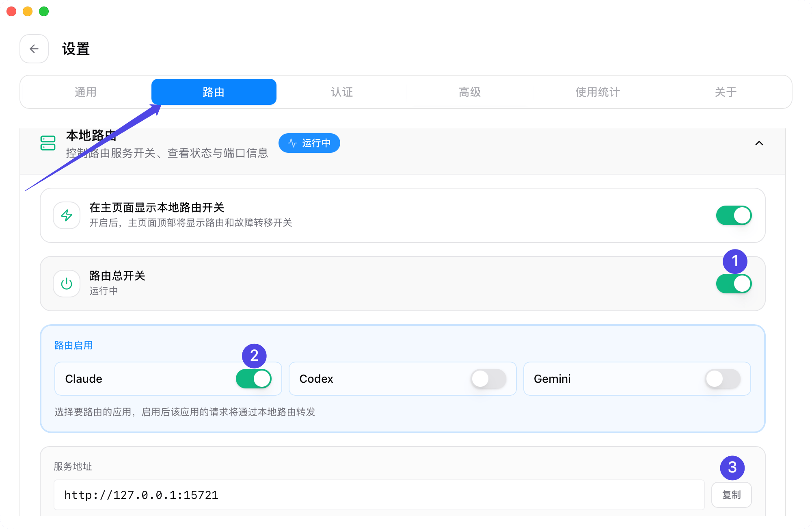Minimize the window with yellow button
The image size is (812, 529).
tap(28, 11)
